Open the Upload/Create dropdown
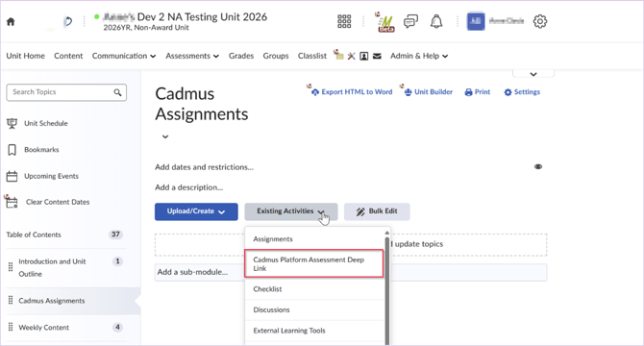 pyautogui.click(x=196, y=211)
